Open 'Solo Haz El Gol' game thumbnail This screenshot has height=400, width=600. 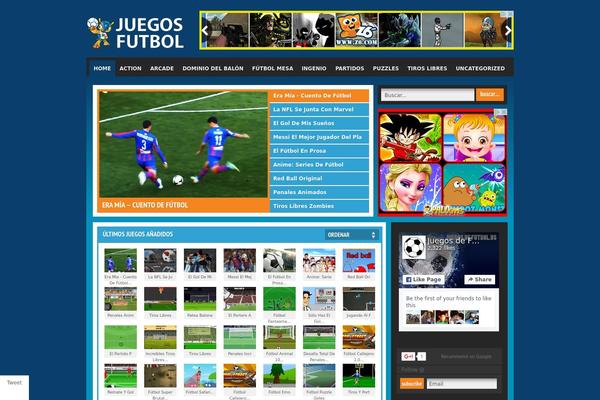click(x=319, y=299)
